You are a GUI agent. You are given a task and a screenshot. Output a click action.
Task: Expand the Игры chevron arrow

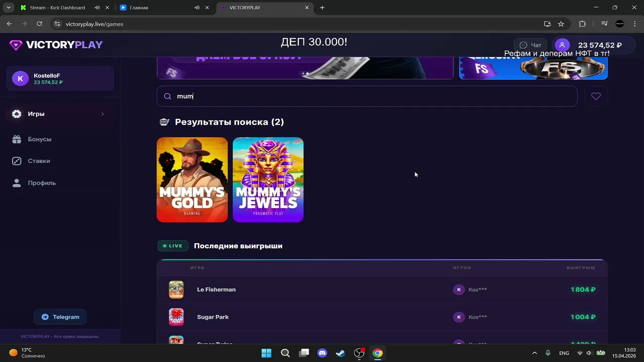[102, 114]
